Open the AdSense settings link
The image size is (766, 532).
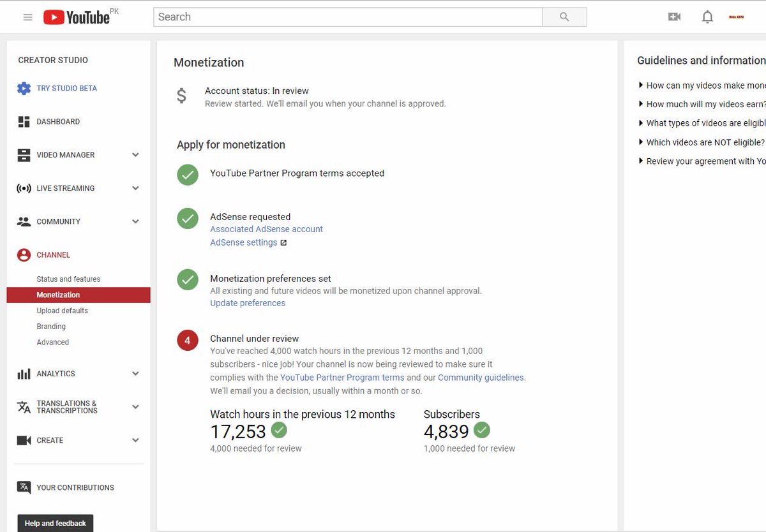(244, 242)
